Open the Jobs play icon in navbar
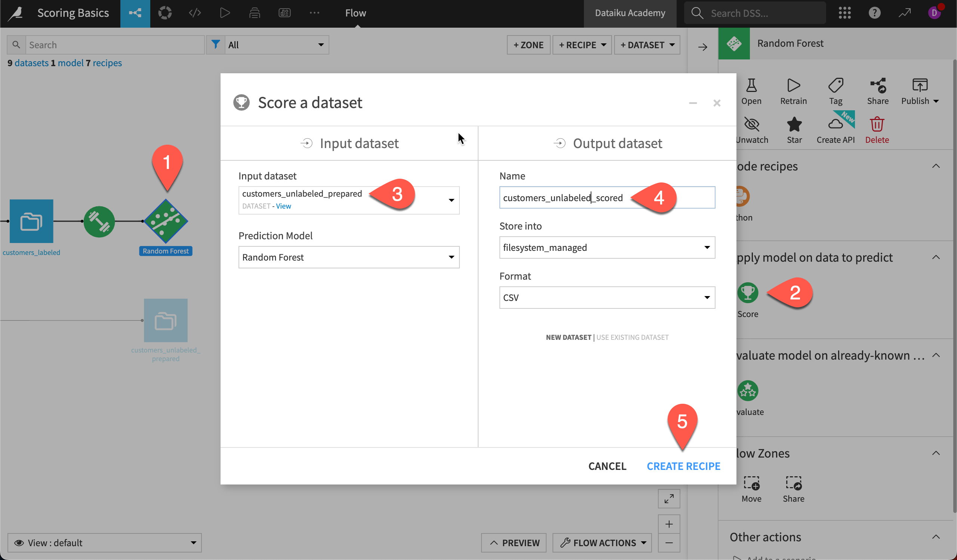The image size is (957, 560). tap(225, 13)
